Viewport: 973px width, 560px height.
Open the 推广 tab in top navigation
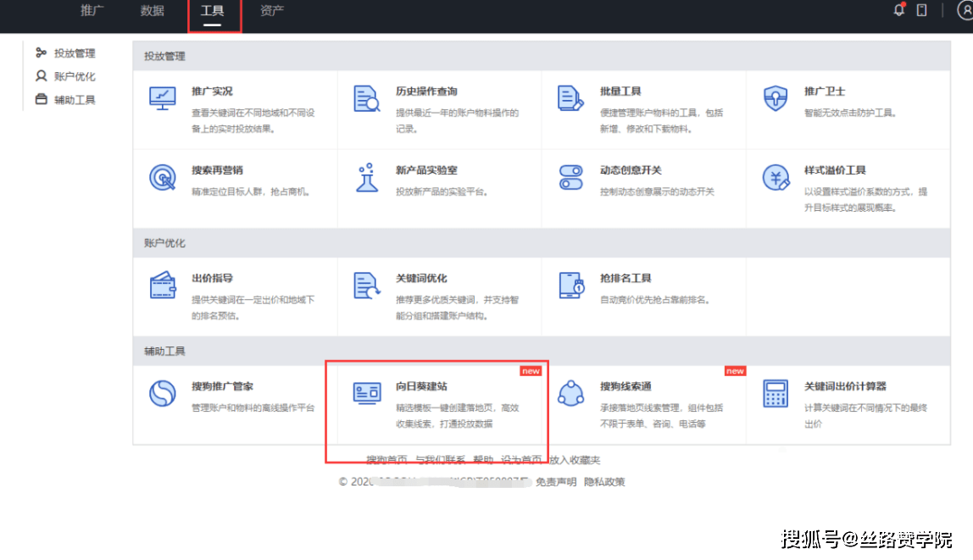tap(92, 10)
